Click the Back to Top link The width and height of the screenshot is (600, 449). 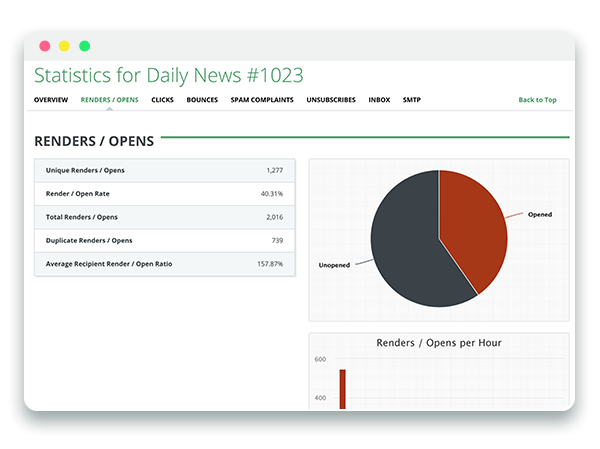point(537,100)
